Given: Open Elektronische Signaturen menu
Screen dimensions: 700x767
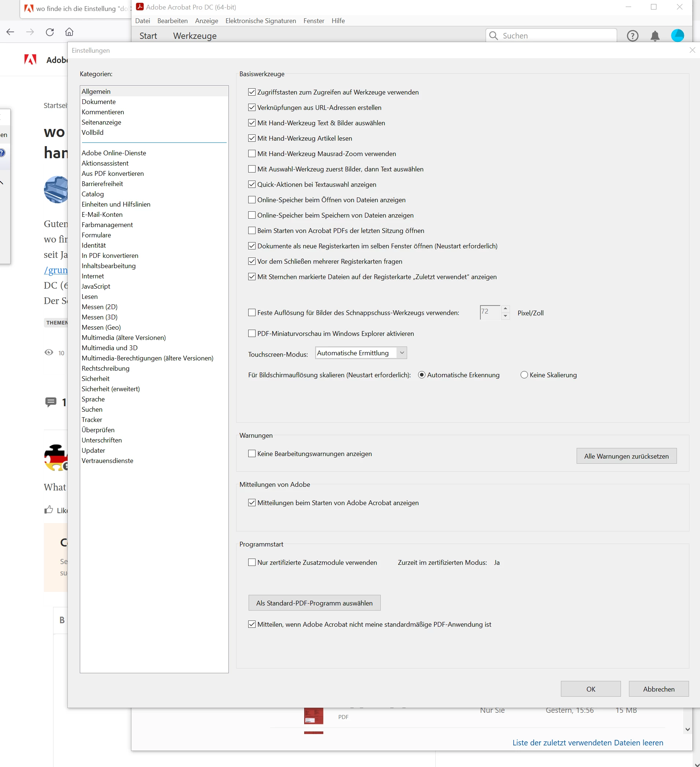Looking at the screenshot, I should 260,21.
